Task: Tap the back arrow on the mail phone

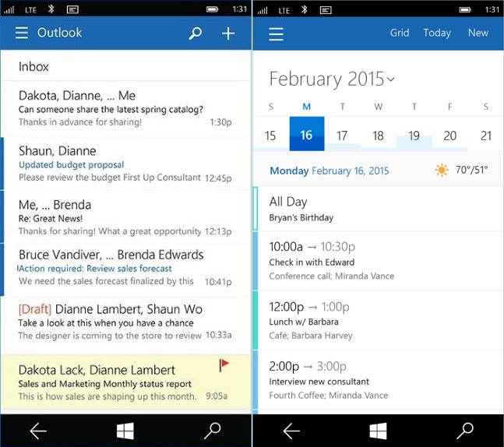Action: pyautogui.click(x=38, y=431)
